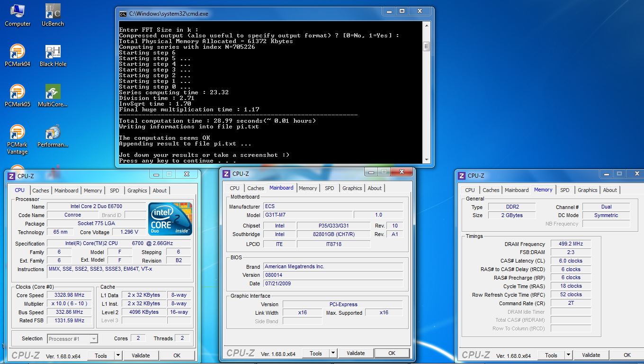The height and width of the screenshot is (364, 644).
Task: Click scroll up arrow in cmd window
Action: point(426,26)
